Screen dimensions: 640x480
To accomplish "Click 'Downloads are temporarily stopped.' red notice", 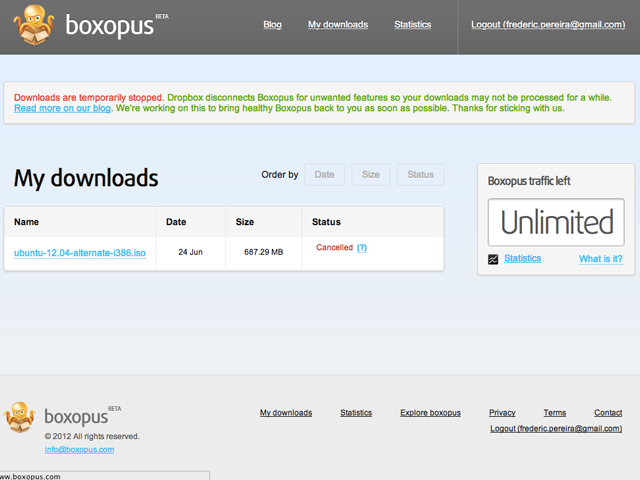I will click(x=89, y=98).
